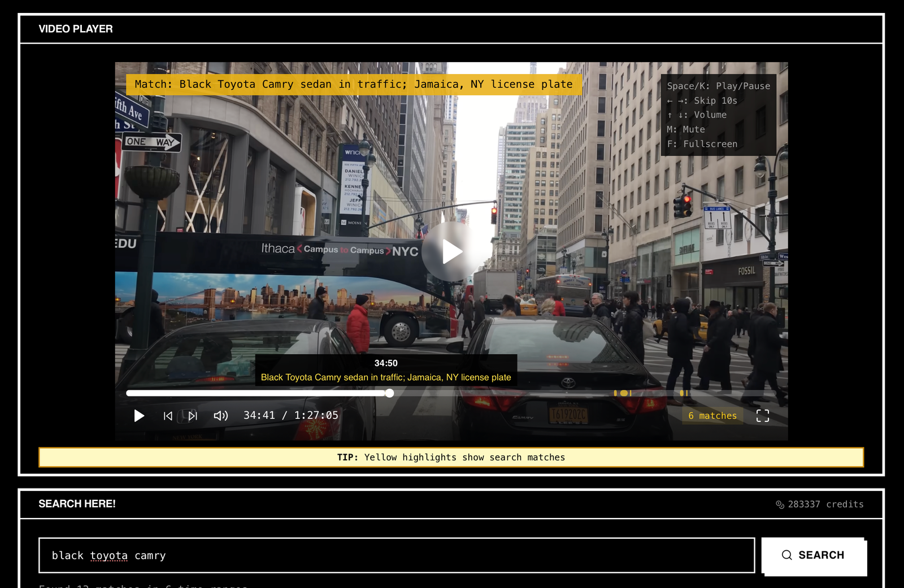Image resolution: width=904 pixels, height=588 pixels.
Task: Click the credits coin icon
Action: [780, 504]
